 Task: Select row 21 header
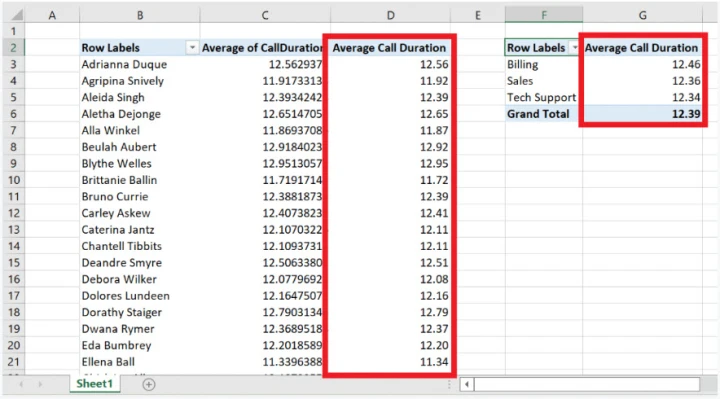tap(13, 362)
